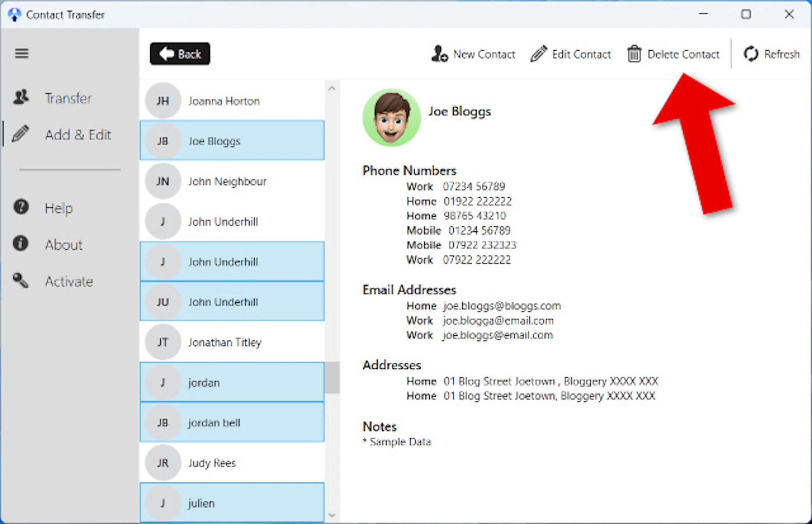Image resolution: width=812 pixels, height=524 pixels.
Task: Click the Notes heading
Action: (379, 427)
